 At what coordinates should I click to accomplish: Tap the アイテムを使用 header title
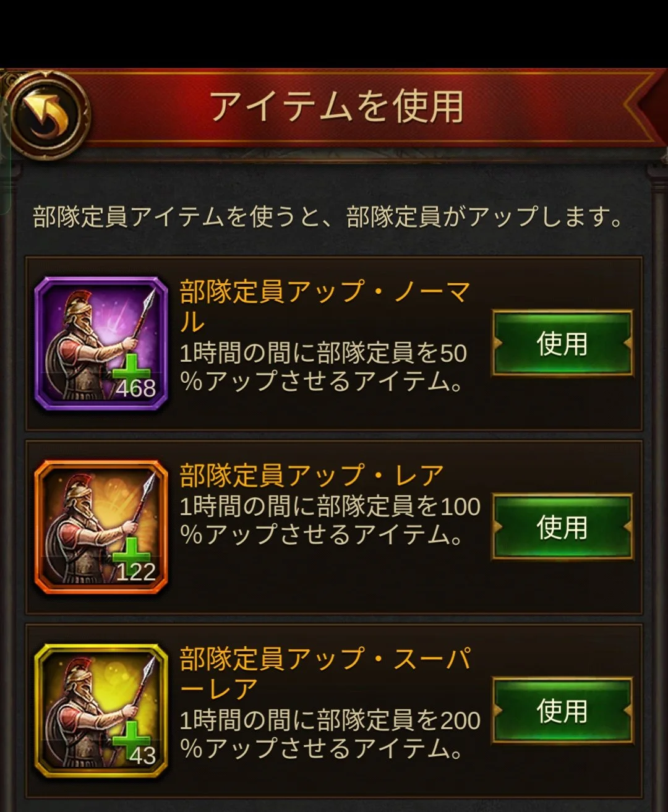(336, 106)
